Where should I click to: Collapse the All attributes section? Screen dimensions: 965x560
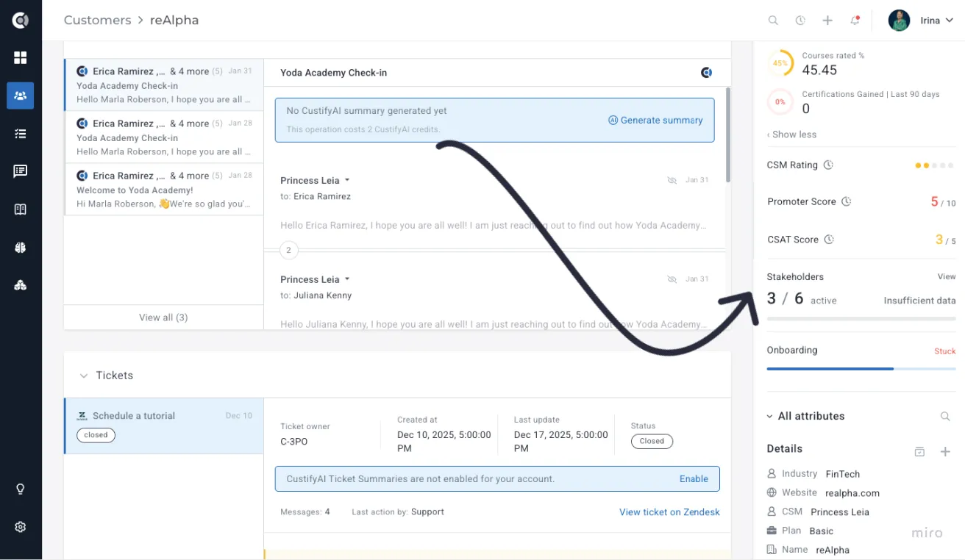(769, 416)
